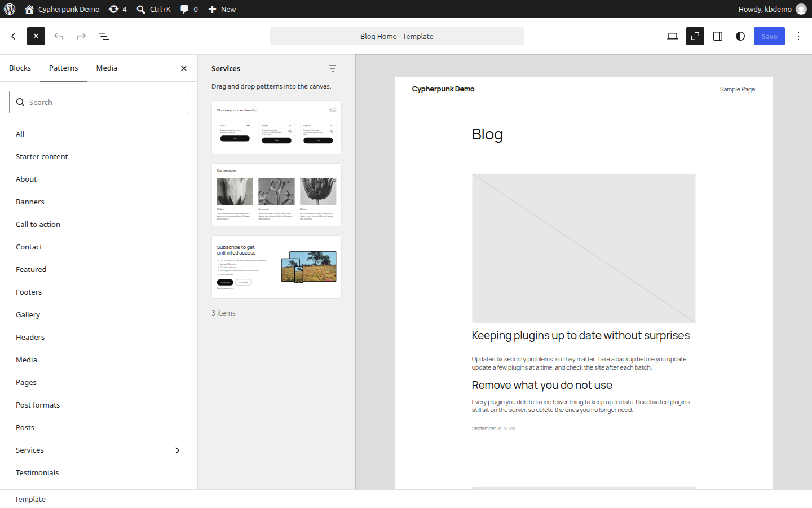Open the device preview dropdown
This screenshot has width=812, height=508.
tap(673, 36)
